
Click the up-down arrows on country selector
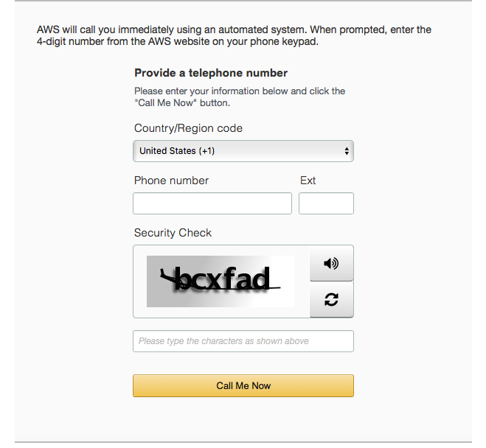point(347,151)
